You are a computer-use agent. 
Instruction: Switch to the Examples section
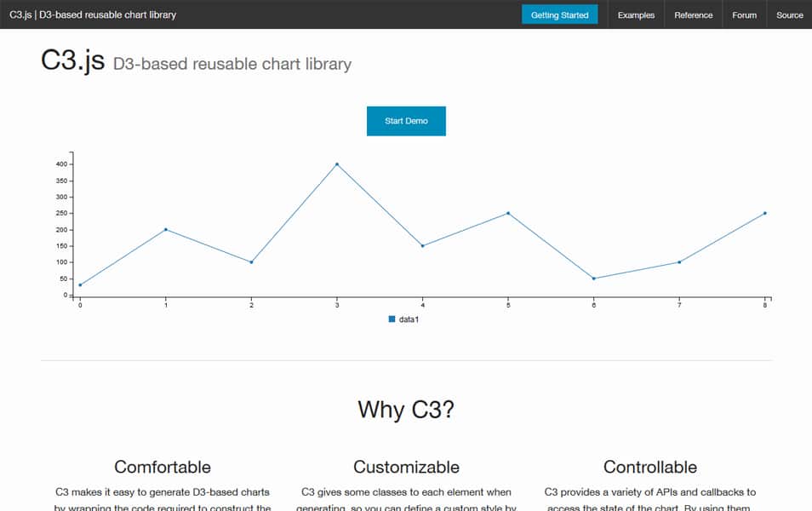635,14
